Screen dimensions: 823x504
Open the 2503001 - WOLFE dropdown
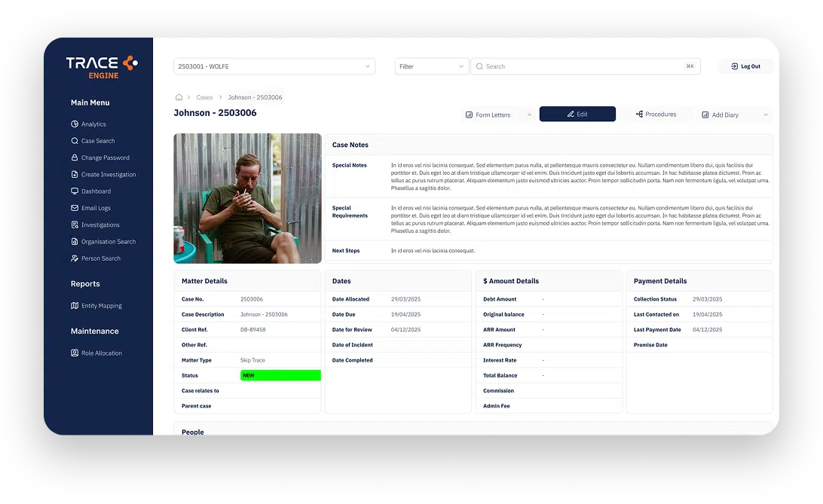[274, 66]
